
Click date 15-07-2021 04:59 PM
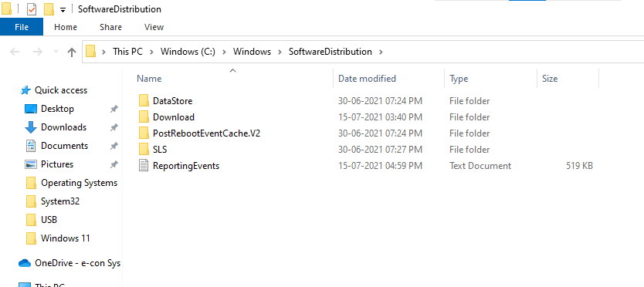coord(380,166)
